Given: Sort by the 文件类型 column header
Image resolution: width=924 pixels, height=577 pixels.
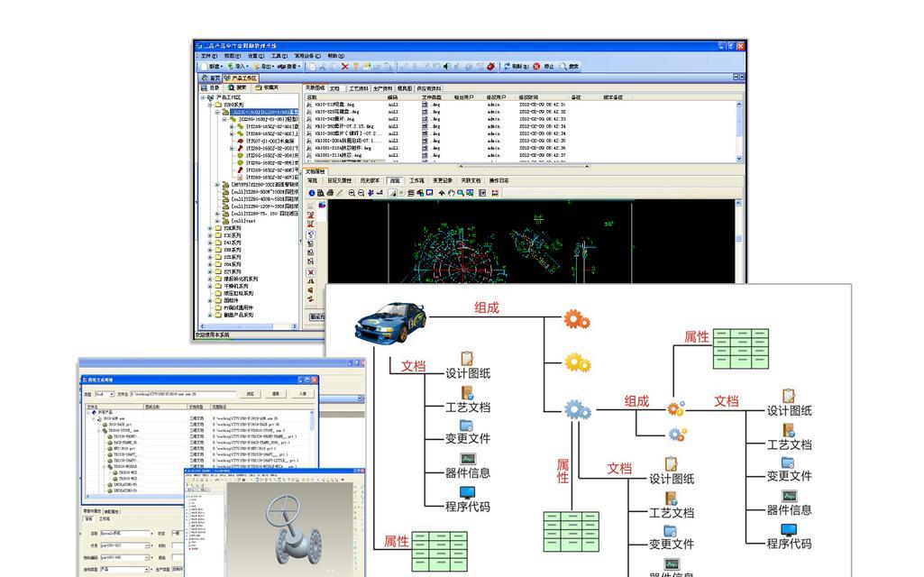Looking at the screenshot, I should (432, 97).
